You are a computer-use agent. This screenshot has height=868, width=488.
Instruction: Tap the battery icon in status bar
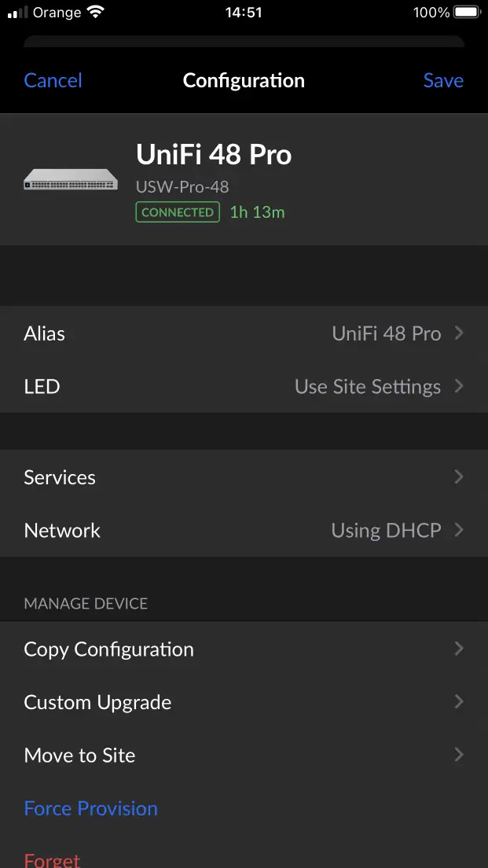click(466, 13)
